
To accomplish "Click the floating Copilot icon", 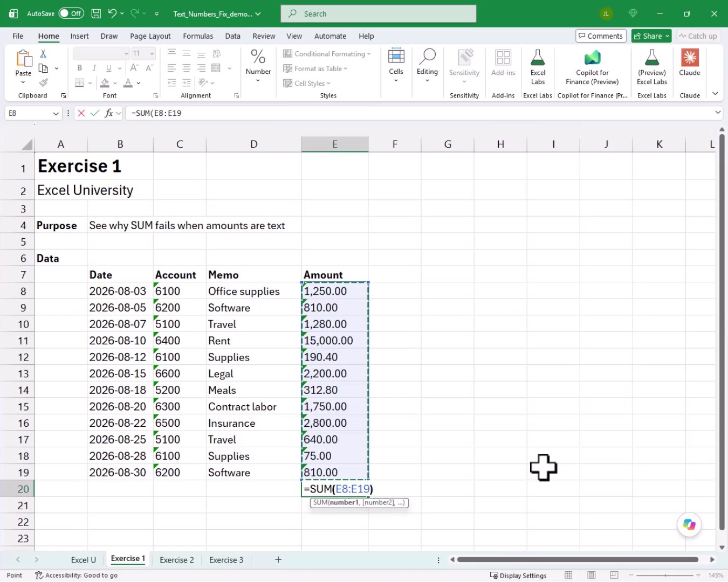I will pos(689,524).
